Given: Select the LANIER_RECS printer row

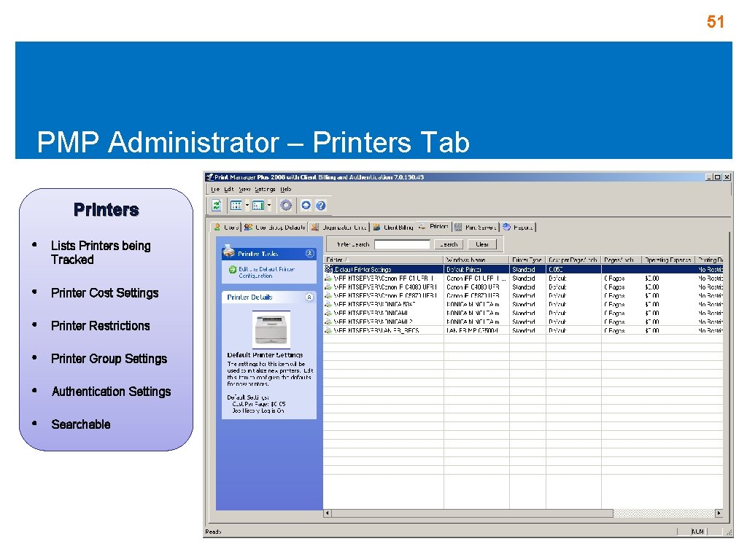Looking at the screenshot, I should (523, 330).
